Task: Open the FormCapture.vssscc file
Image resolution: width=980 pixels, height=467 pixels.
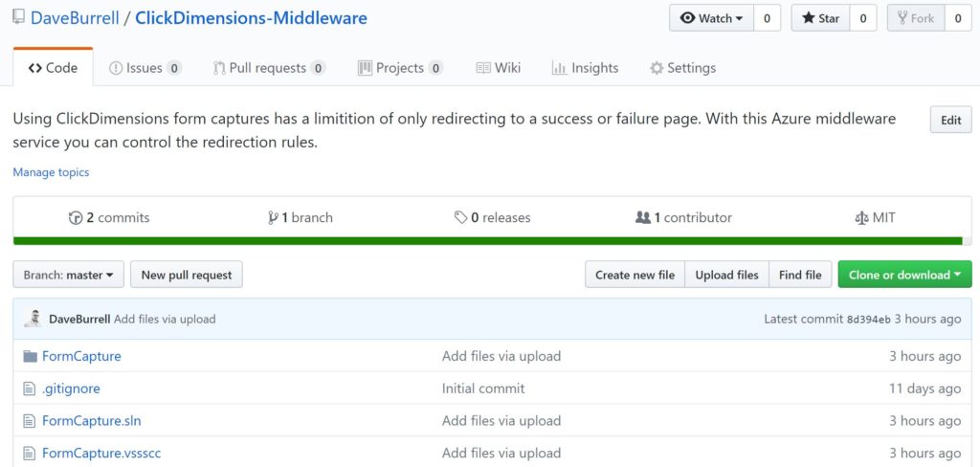Action: click(101, 454)
